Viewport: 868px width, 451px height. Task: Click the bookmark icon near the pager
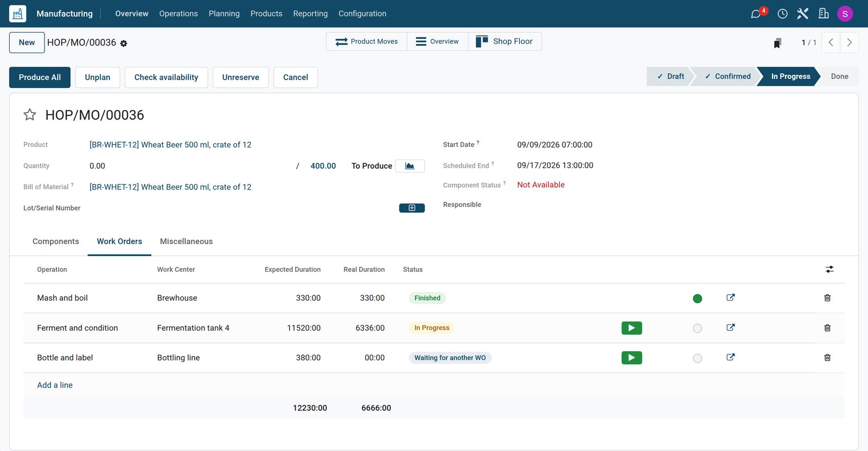(777, 43)
